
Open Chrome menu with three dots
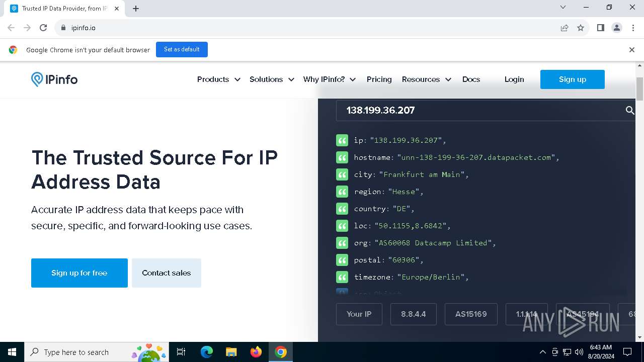[x=633, y=28]
